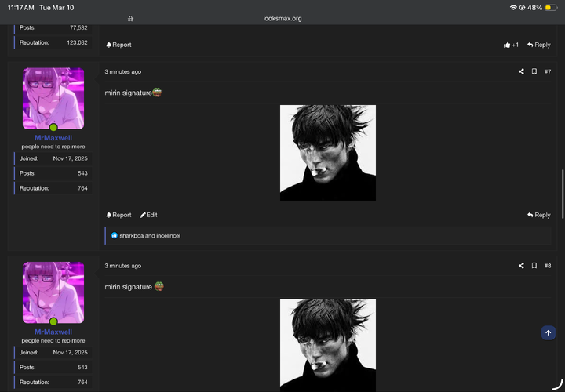Click the +1 thumbs up button
565x392 pixels.
(x=511, y=45)
